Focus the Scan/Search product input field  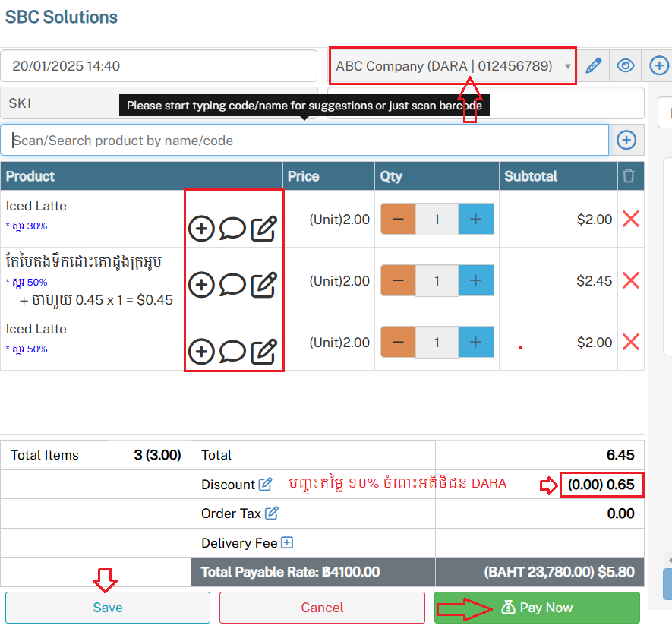coord(308,141)
